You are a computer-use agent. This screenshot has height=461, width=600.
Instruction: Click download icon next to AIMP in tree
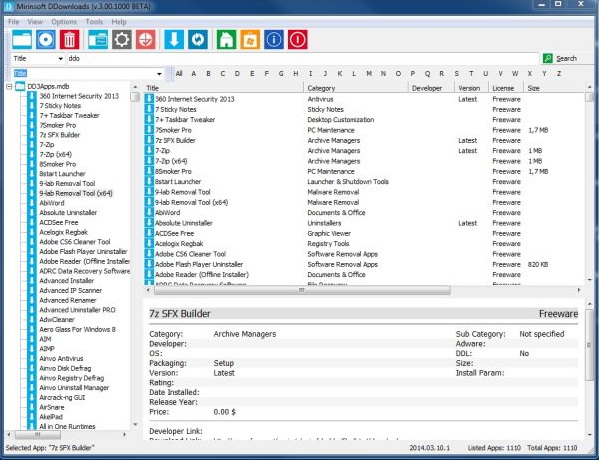[x=33, y=349]
